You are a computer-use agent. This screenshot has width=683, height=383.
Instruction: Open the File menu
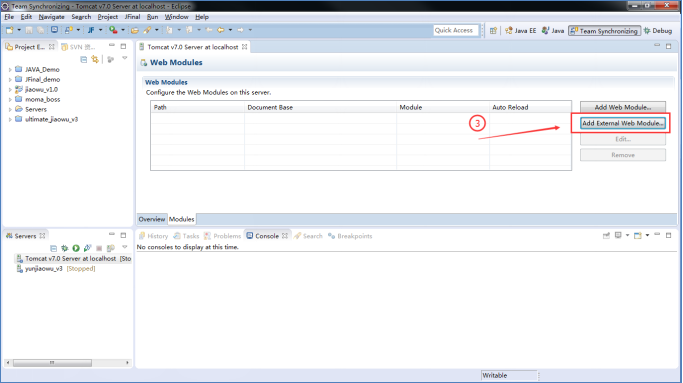point(9,17)
